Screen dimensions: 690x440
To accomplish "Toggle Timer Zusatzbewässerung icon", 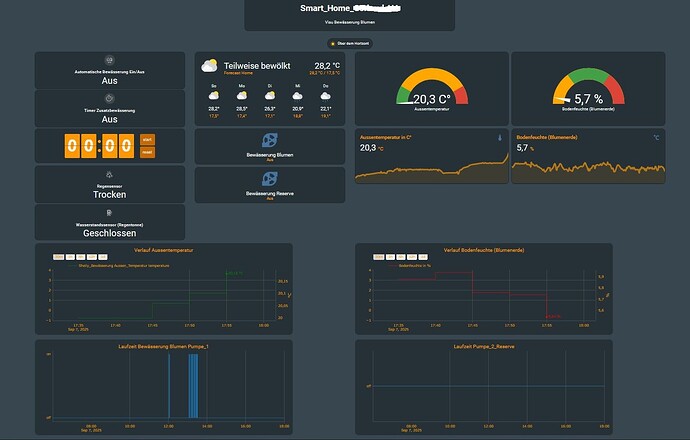I will click(x=110, y=98).
